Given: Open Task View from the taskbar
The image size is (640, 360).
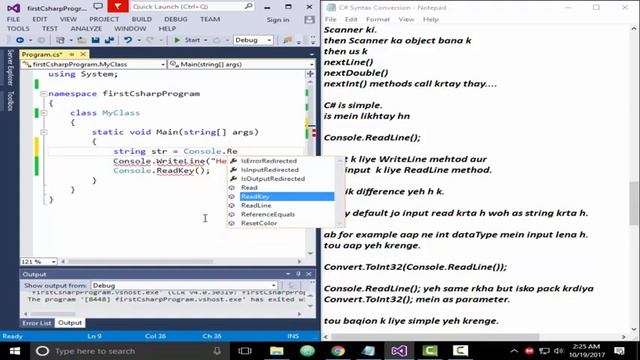Looking at the screenshot, I should point(245,351).
